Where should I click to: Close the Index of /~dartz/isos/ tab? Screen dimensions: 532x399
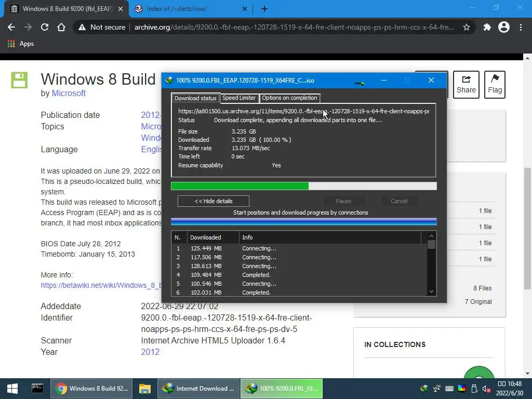[x=245, y=9]
